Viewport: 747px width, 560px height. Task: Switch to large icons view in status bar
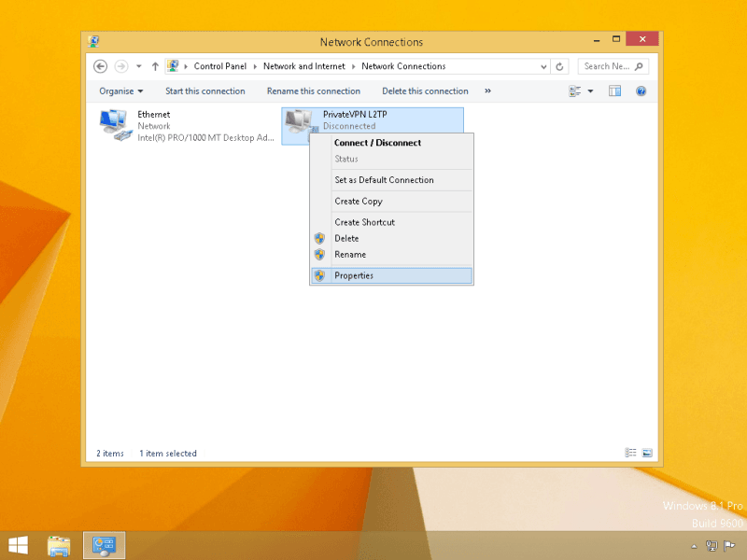click(646, 454)
